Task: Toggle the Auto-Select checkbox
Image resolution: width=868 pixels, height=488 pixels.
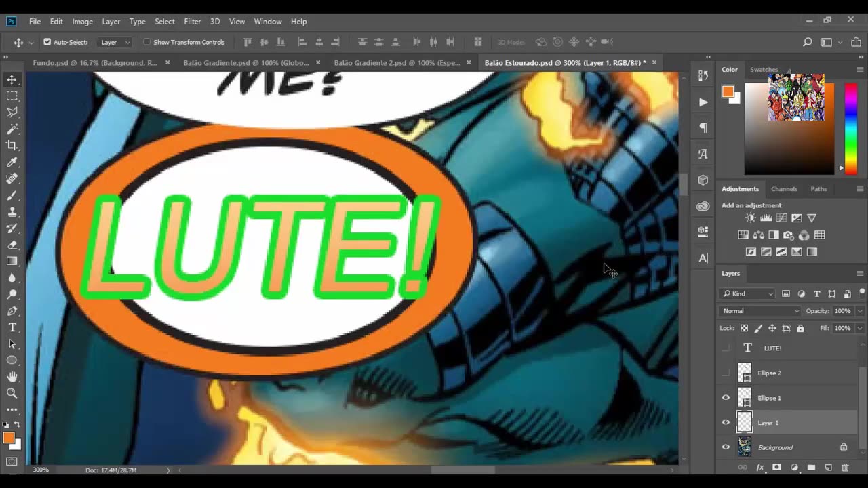Action: [x=47, y=42]
